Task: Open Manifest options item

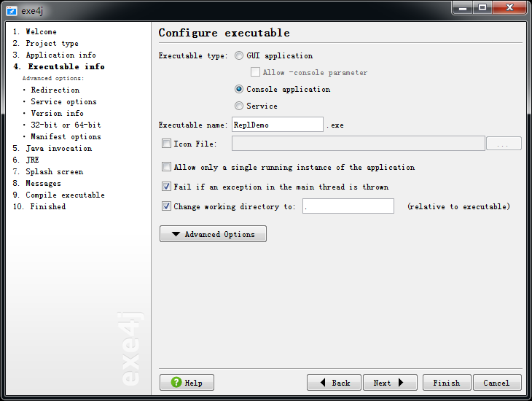Action: pos(66,136)
